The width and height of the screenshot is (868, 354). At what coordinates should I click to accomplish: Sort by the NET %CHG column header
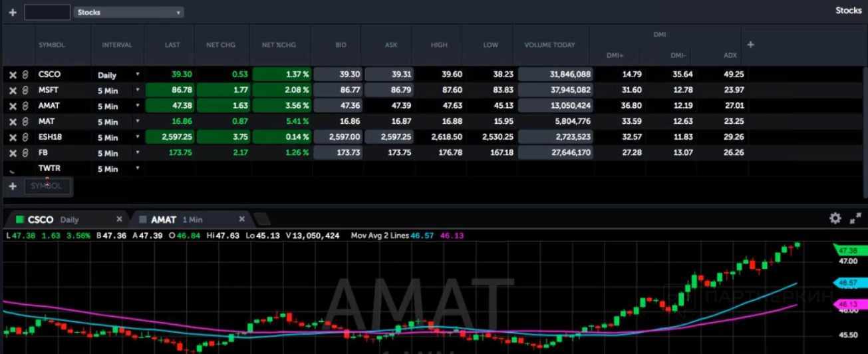[x=279, y=45]
